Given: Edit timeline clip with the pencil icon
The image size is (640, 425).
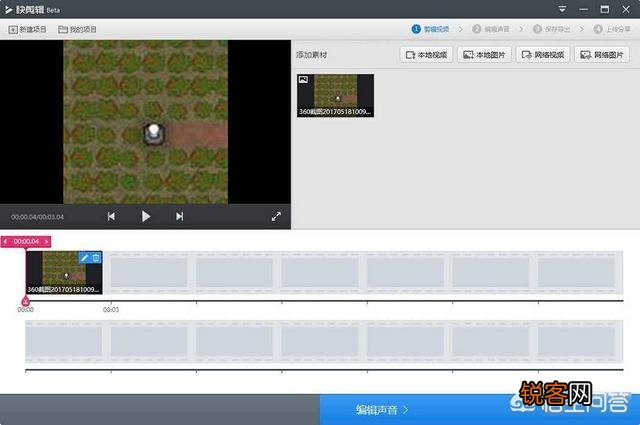Looking at the screenshot, I should click(x=84, y=258).
